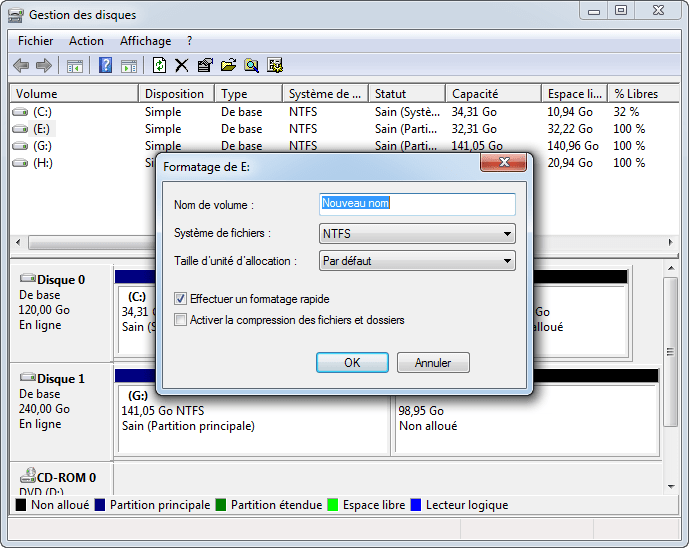Click the scroll right arrow of volume list
Viewport: 689px width, 548px height.
[x=671, y=242]
